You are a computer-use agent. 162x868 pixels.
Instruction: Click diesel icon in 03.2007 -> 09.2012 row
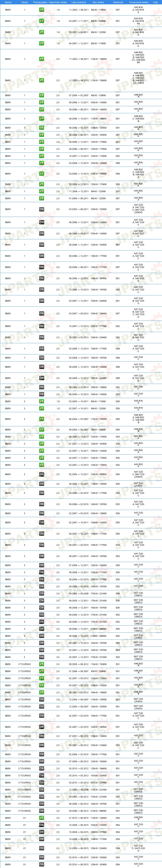pos(41,314)
